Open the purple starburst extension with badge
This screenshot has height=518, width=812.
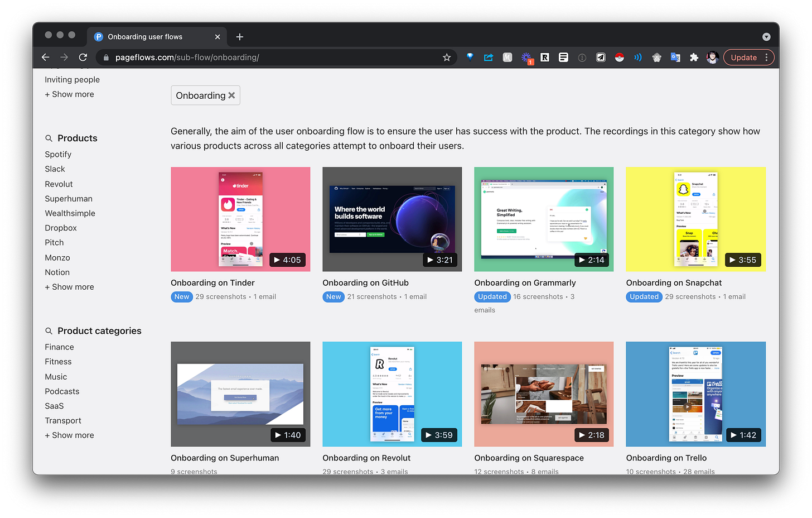(526, 57)
